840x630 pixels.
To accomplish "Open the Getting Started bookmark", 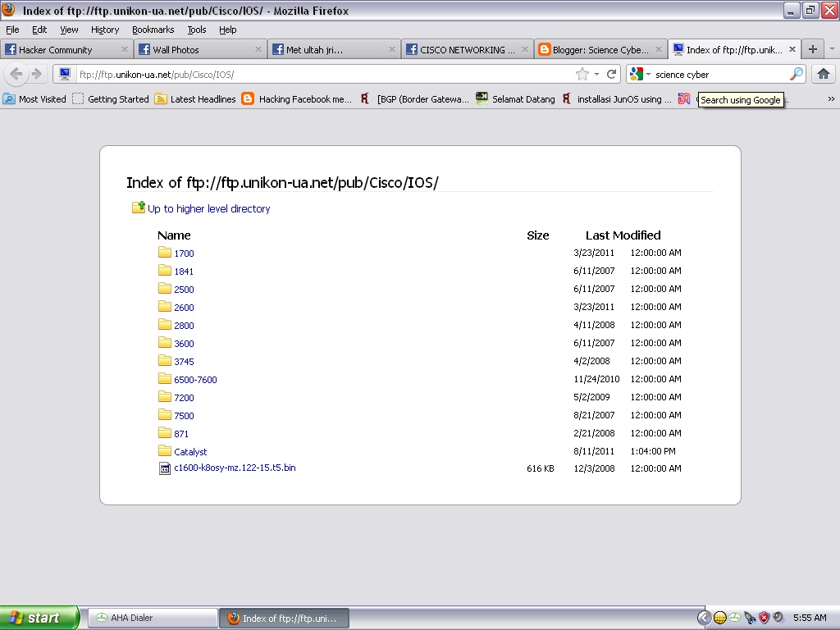I will (x=111, y=98).
